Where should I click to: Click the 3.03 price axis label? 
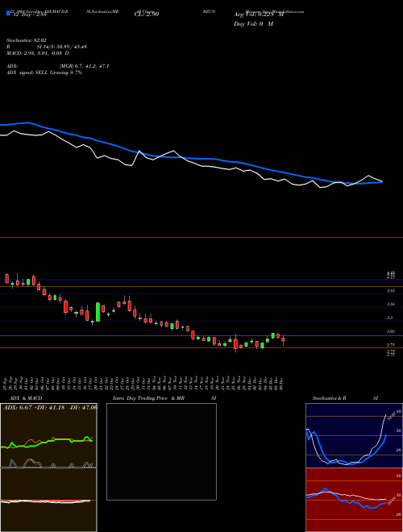click(x=391, y=331)
